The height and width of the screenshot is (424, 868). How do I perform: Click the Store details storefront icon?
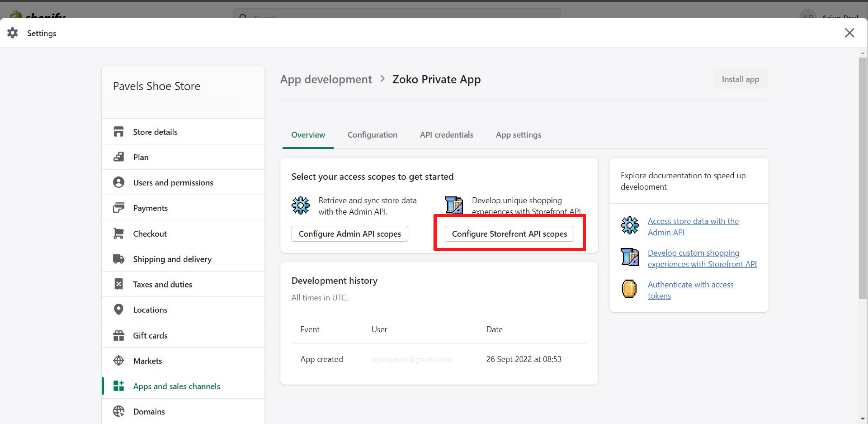(x=118, y=132)
